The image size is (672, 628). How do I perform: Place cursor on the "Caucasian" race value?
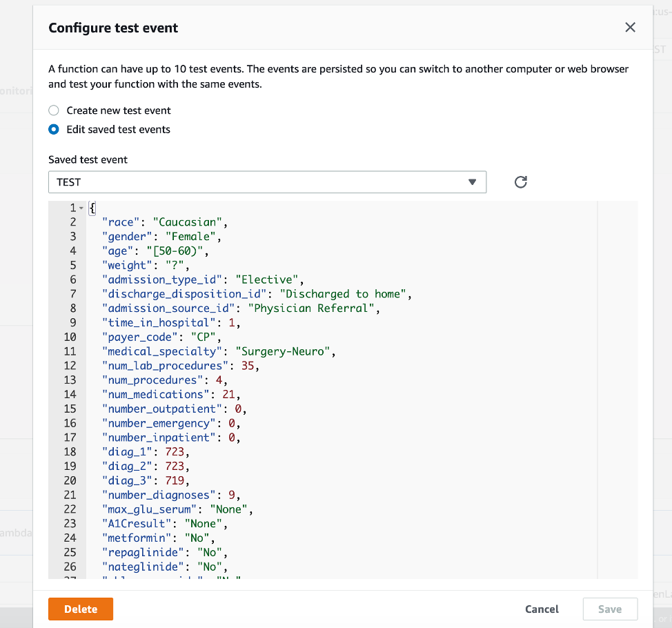click(190, 222)
